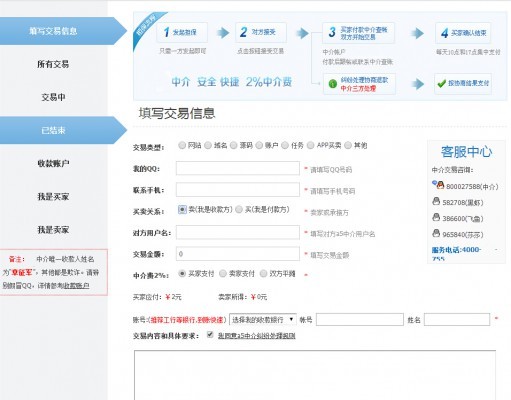The width and height of the screenshot is (511, 400).
Task: Select the 买(我是付款方) radio option
Action: [239, 209]
